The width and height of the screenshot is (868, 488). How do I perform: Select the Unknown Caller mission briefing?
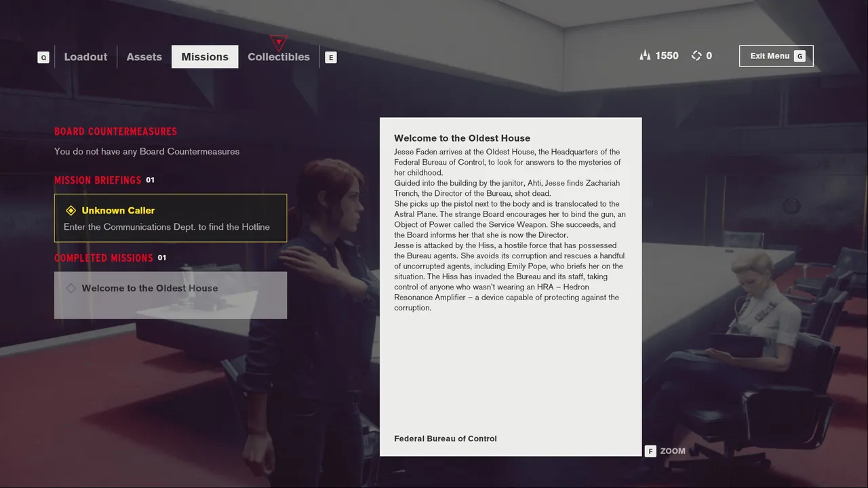coord(170,218)
